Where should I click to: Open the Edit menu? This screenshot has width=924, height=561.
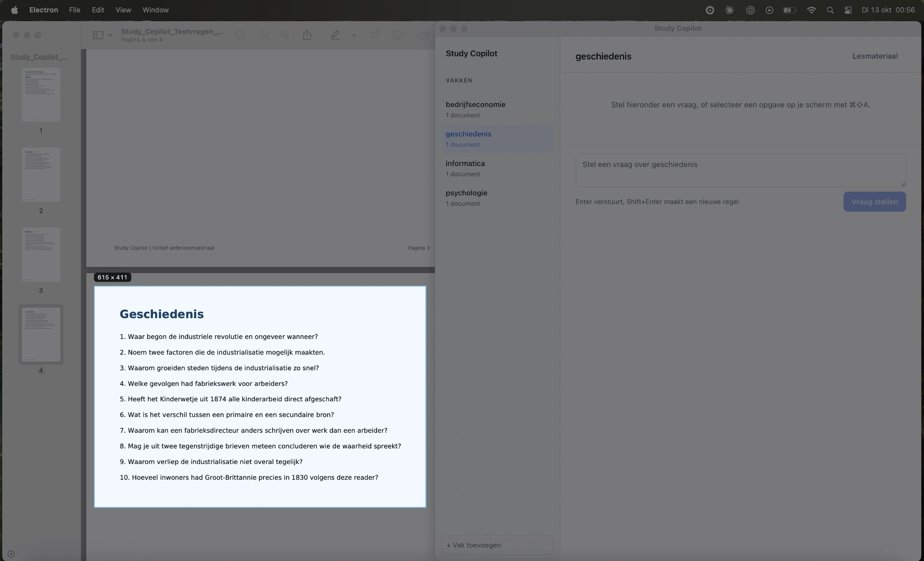click(x=98, y=10)
